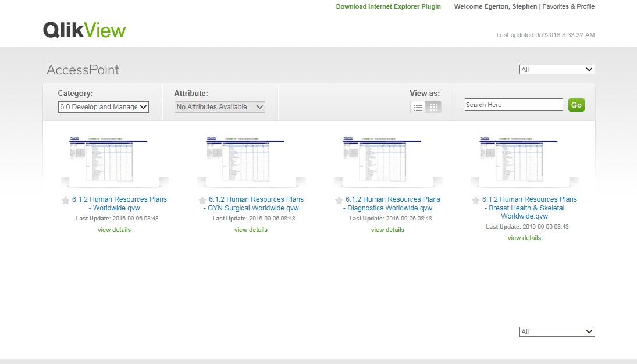Click the QlikView logo
Viewport: 637px width, 364px height.
84,30
